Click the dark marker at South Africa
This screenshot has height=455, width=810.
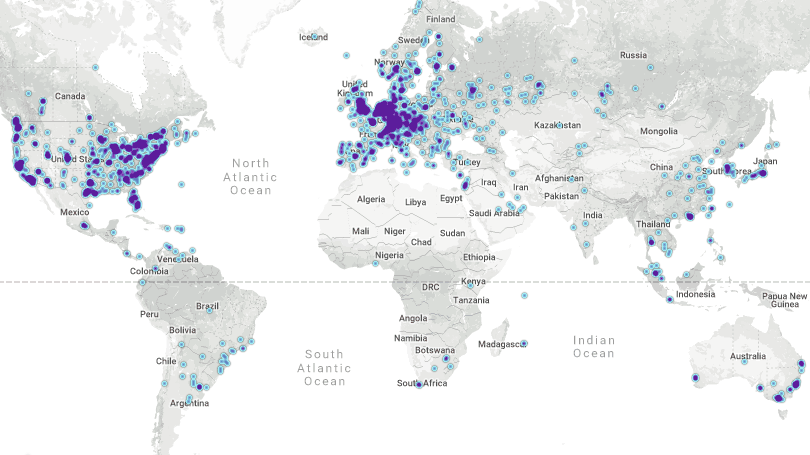[419, 384]
